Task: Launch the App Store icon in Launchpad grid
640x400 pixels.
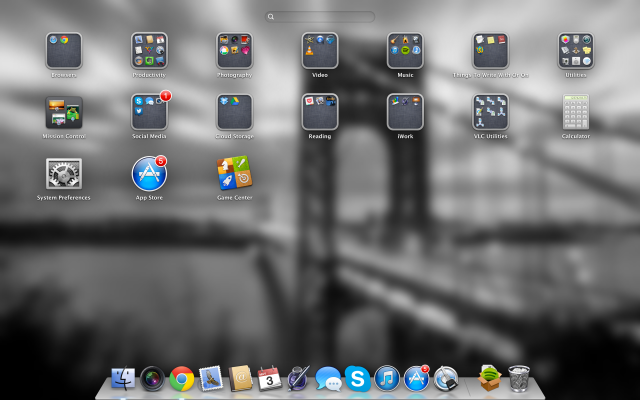Action: [x=149, y=174]
